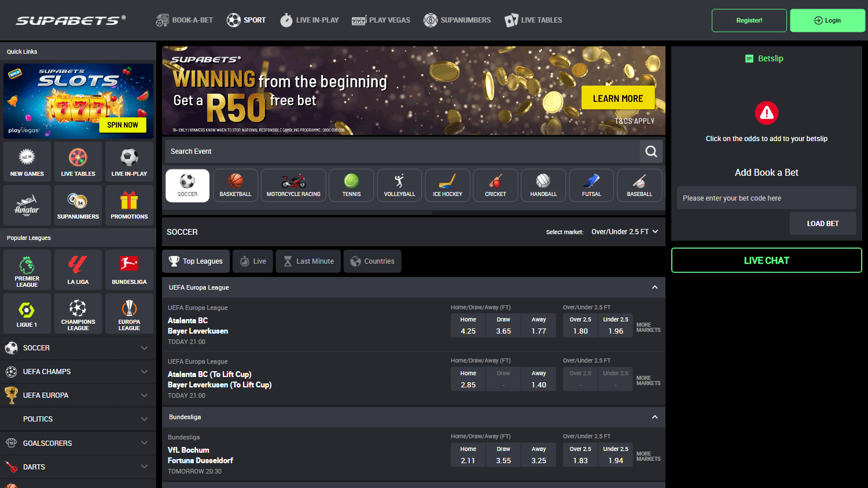Choose the Baseball sport icon
This screenshot has height=488, width=868.
[639, 186]
